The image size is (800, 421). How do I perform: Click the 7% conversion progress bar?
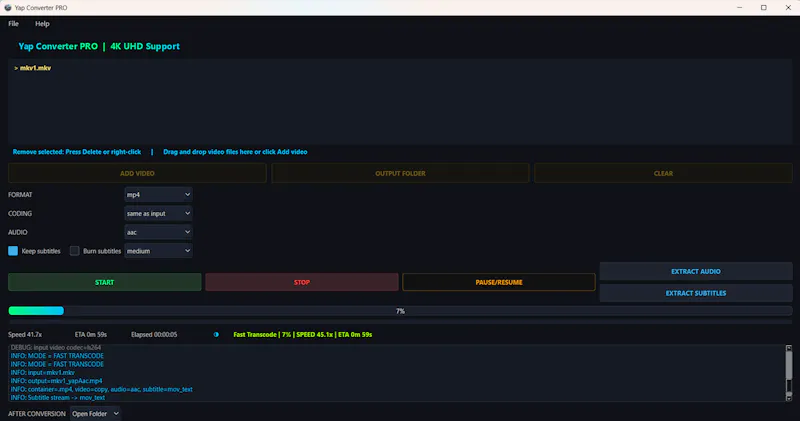tap(401, 311)
